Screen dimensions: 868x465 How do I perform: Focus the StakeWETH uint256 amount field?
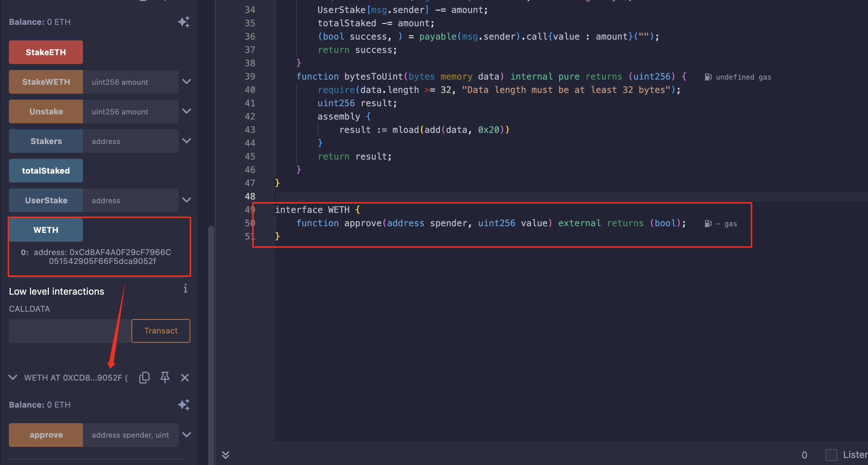coord(131,82)
